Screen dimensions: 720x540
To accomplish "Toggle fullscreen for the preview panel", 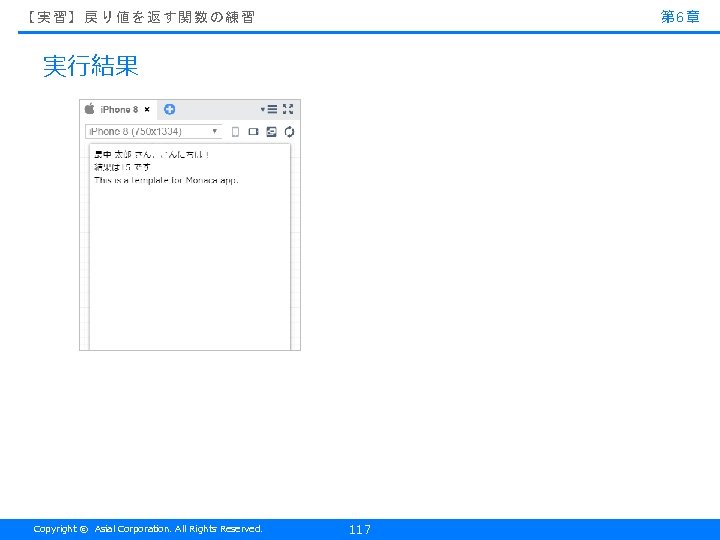I will [288, 109].
